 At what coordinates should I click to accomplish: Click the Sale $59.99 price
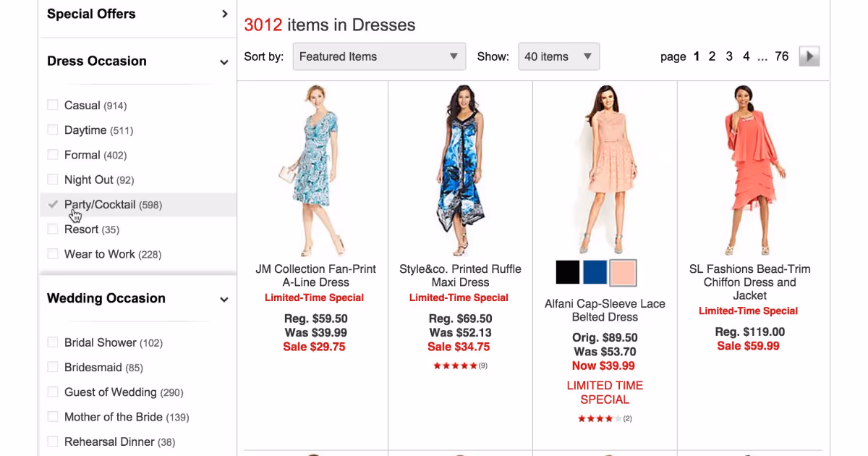(x=749, y=346)
